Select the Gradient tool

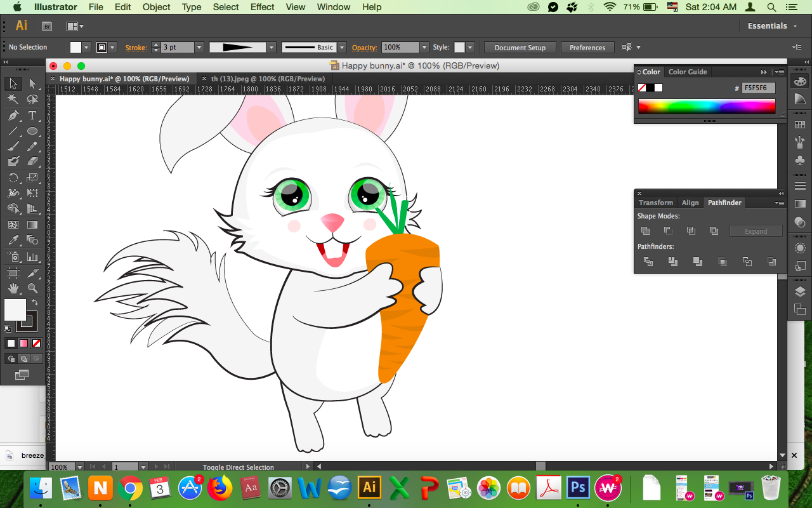point(32,225)
